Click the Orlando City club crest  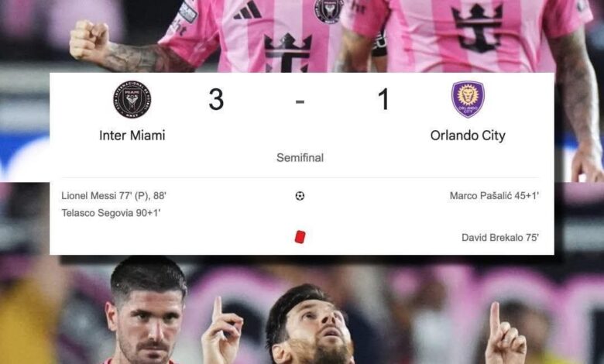point(468,99)
